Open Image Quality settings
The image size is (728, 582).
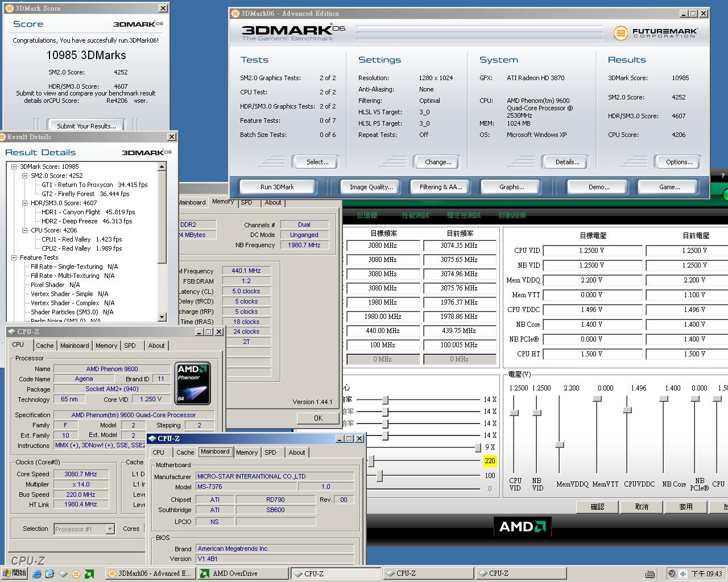(371, 187)
